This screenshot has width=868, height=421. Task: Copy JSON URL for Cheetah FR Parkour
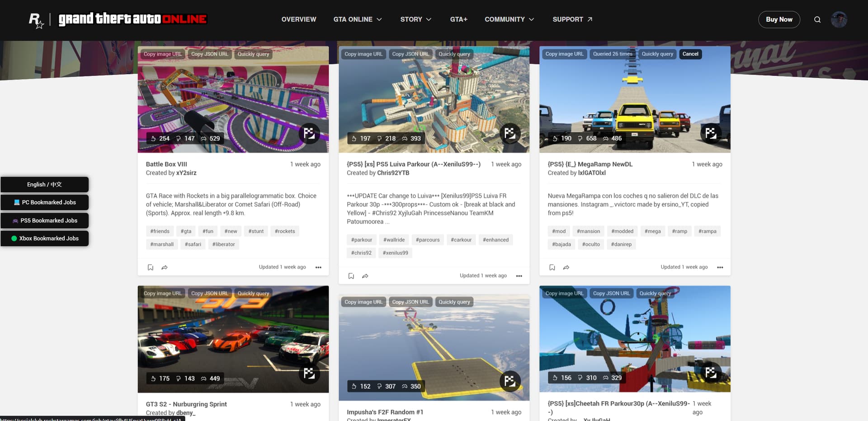click(x=611, y=294)
